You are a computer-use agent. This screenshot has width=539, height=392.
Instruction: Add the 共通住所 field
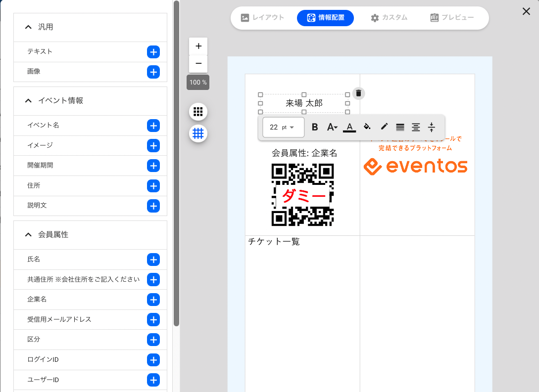pos(153,279)
